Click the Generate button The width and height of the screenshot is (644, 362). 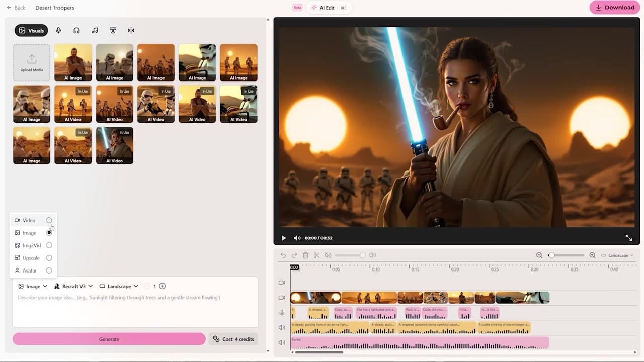click(109, 339)
